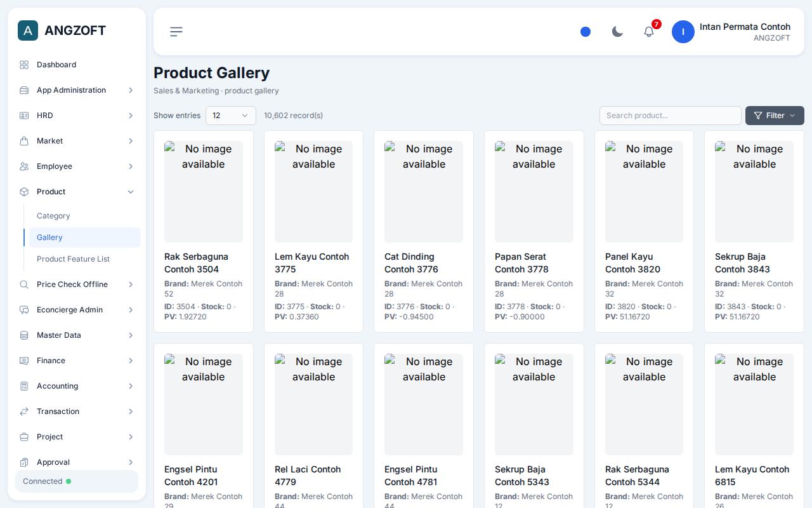Expand Employee submenu chevron
The width and height of the screenshot is (812, 508).
point(131,166)
